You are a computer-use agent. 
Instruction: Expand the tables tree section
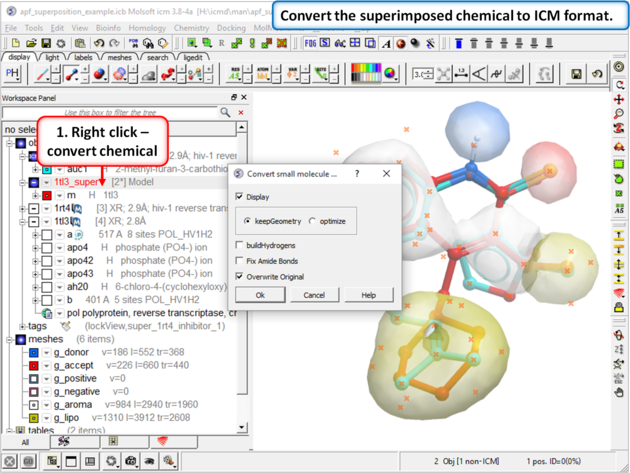click(9, 431)
